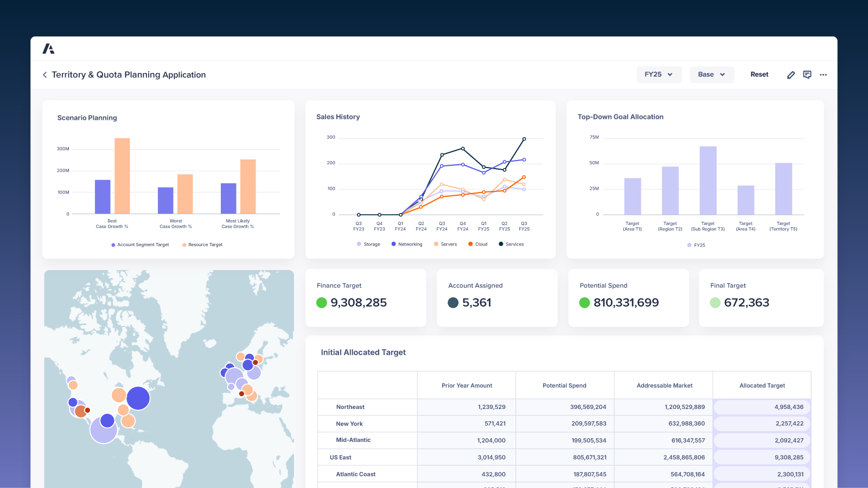Image resolution: width=868 pixels, height=488 pixels.
Task: Click the green status dot beside Finance Target
Action: 322,303
